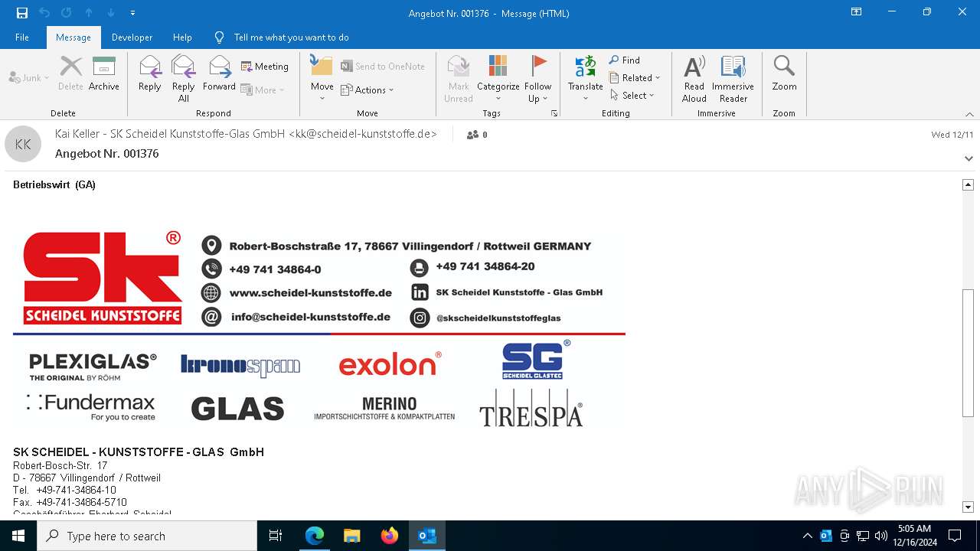This screenshot has height=551, width=980.
Task: Click the SK Scheidel Kunststoffe logo
Action: tap(103, 279)
